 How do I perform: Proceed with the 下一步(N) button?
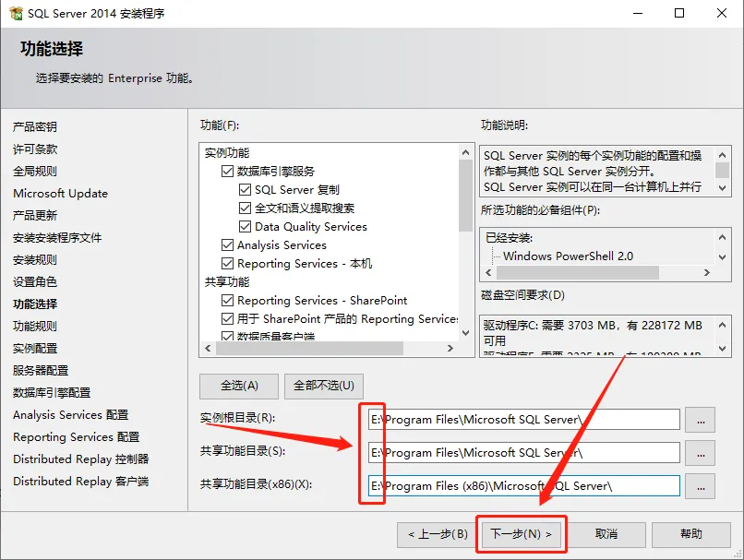click(521, 534)
